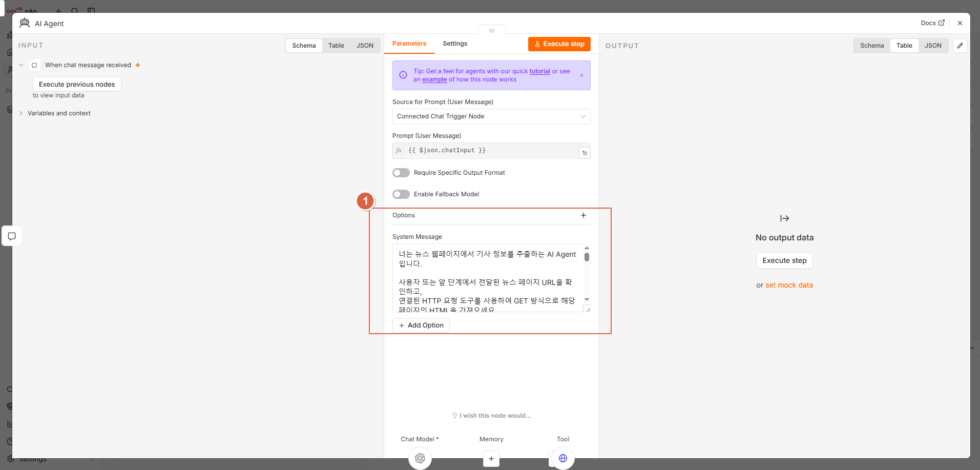The image size is (980, 470).
Task: Click the chat trigger node icon
Action: [34, 65]
